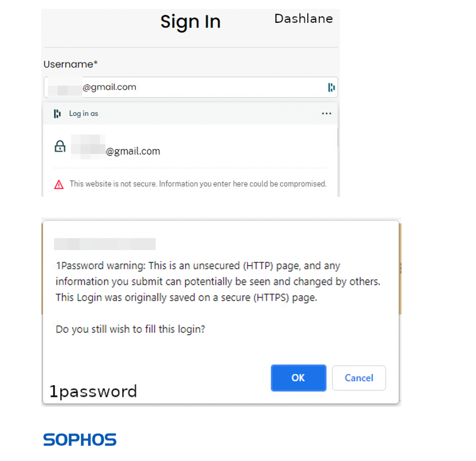Click the Sign In heading
This screenshot has height=461, width=476.
(190, 22)
